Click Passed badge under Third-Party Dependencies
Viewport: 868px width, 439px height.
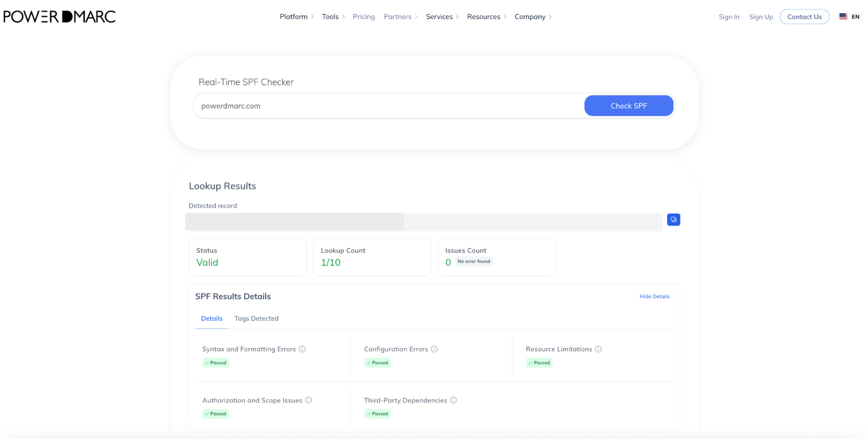pyautogui.click(x=377, y=414)
